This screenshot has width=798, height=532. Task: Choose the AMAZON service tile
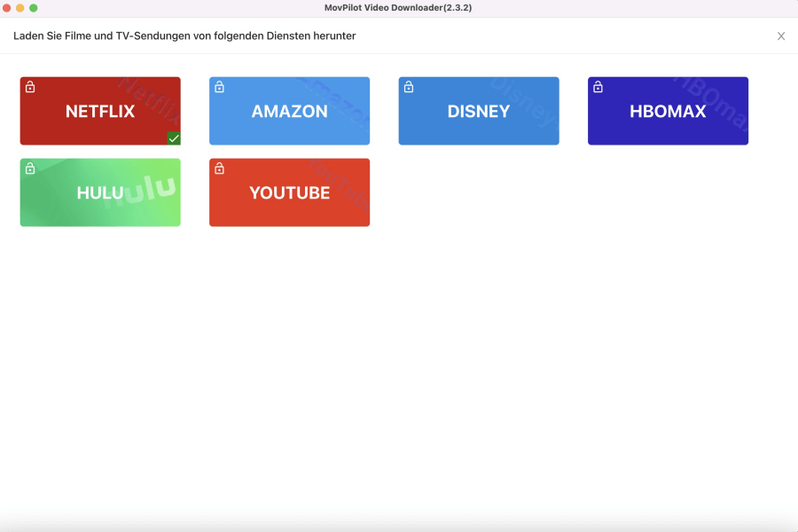coord(290,111)
